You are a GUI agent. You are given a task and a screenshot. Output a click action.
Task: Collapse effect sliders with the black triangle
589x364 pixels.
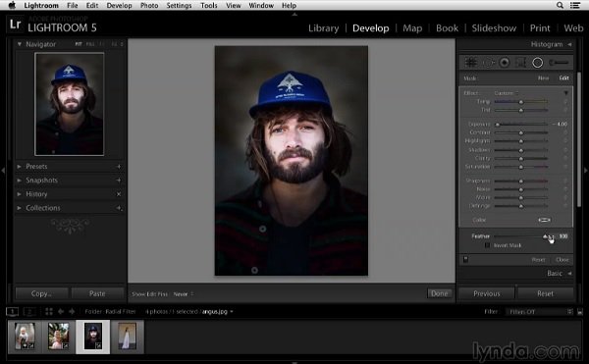[565, 93]
